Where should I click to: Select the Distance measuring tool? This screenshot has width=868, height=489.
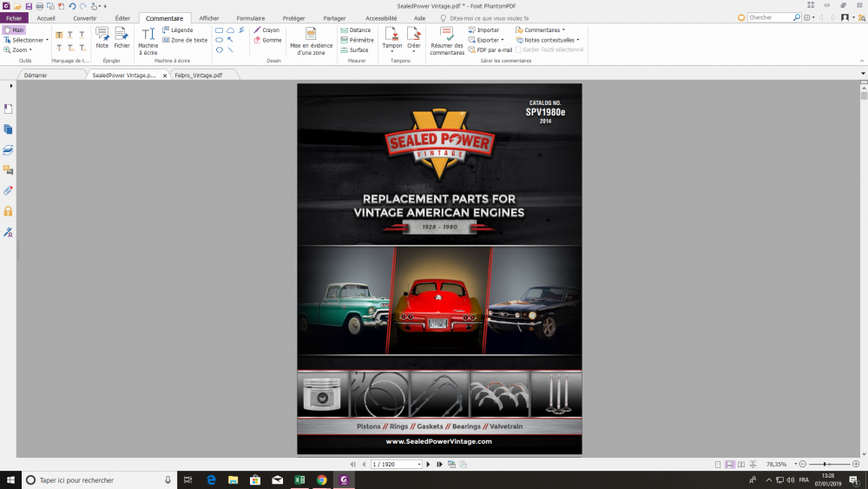point(355,30)
